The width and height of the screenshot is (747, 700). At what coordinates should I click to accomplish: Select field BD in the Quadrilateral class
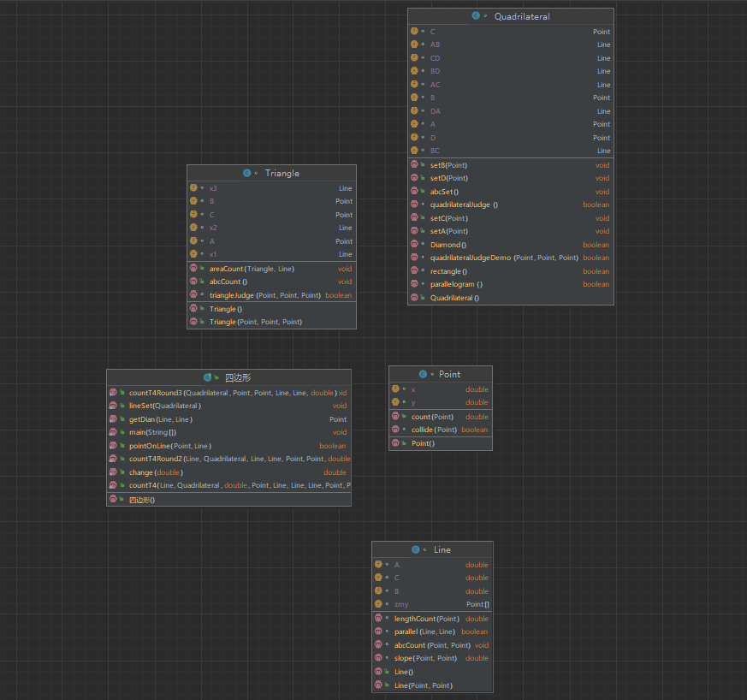click(x=435, y=71)
